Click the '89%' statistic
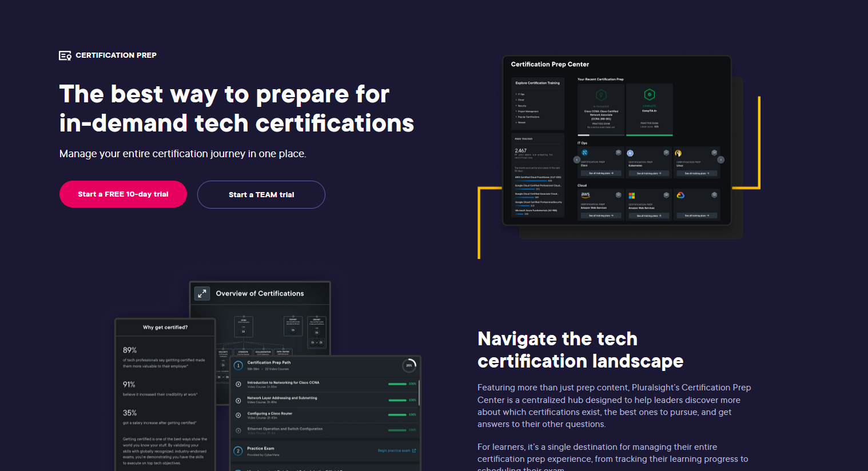The image size is (868, 471). tap(130, 350)
